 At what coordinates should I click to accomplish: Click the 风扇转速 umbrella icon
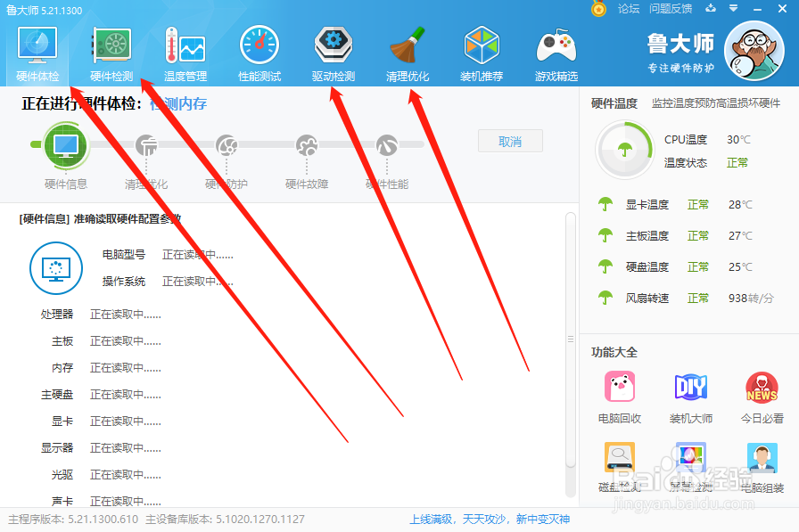605,298
